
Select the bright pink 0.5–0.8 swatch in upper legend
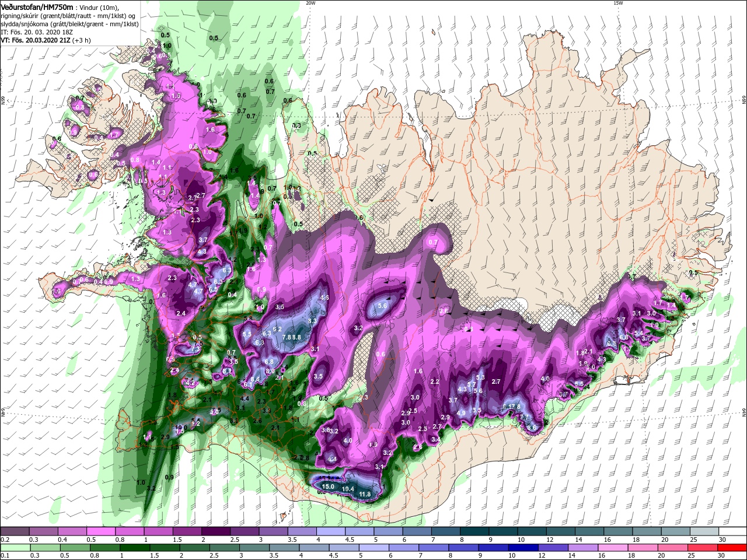coord(100,531)
